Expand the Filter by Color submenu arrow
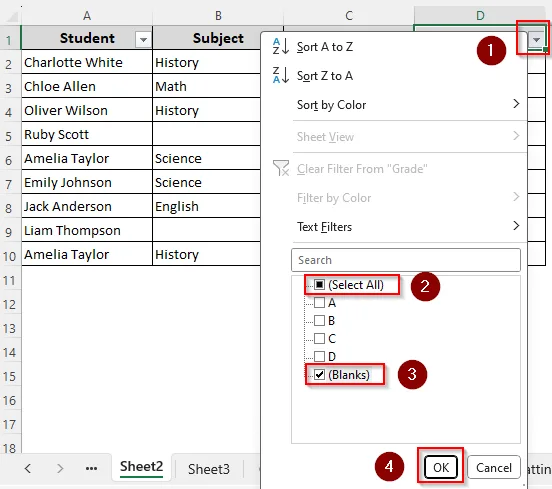This screenshot has height=489, width=552. point(516,197)
